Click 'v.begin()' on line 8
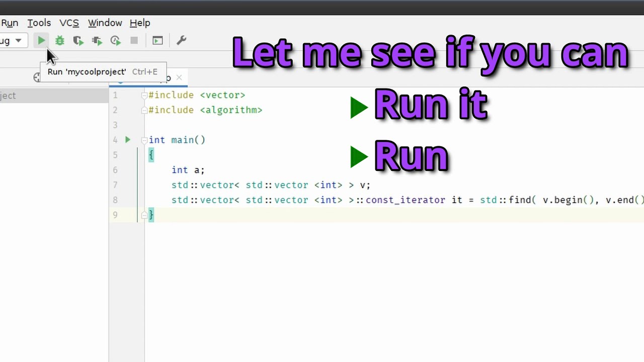The image size is (644, 362). (569, 200)
